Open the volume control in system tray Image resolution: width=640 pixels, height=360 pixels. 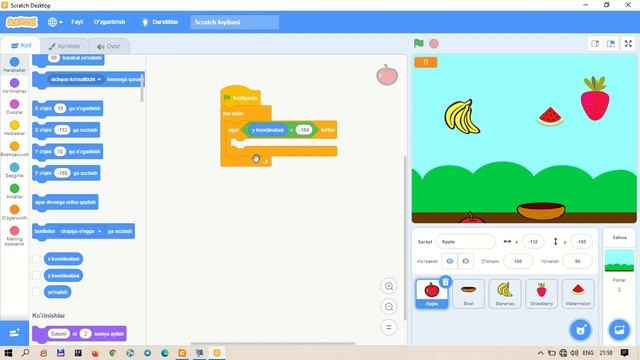(574, 353)
